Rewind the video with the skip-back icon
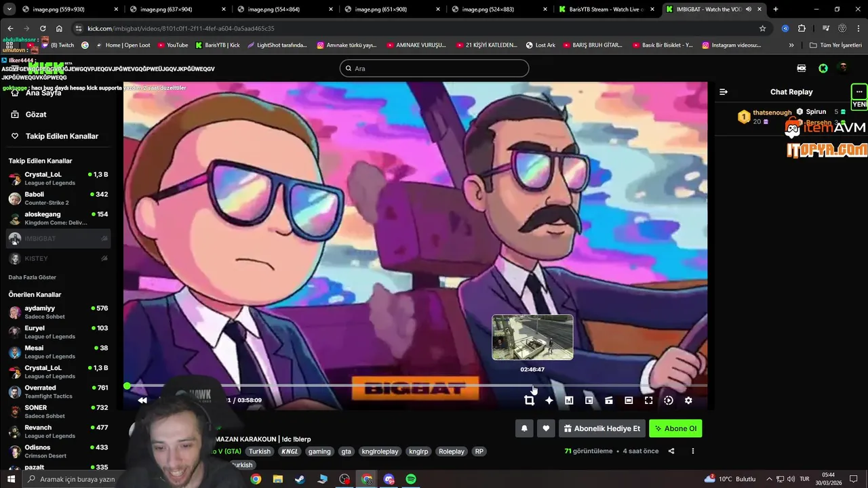This screenshot has height=488, width=868. [142, 401]
